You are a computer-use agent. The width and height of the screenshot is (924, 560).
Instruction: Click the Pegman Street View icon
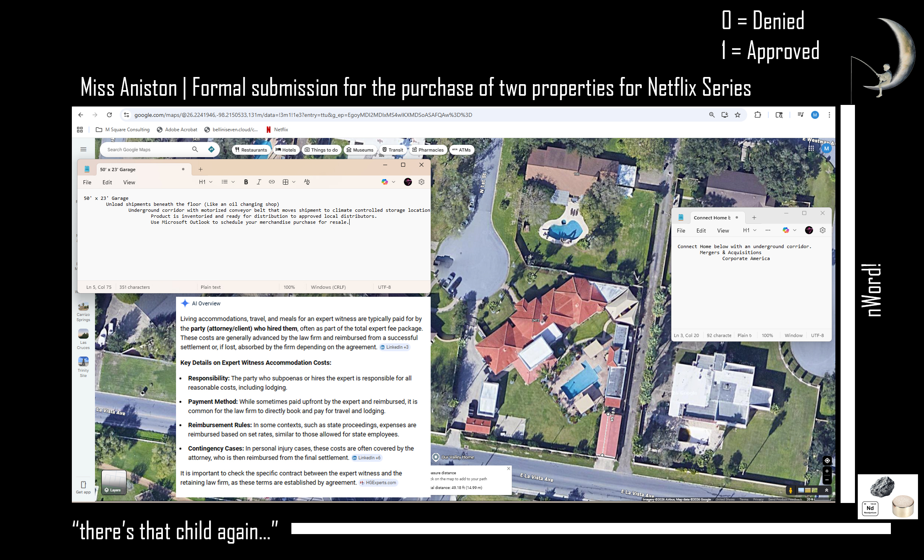[x=790, y=491]
